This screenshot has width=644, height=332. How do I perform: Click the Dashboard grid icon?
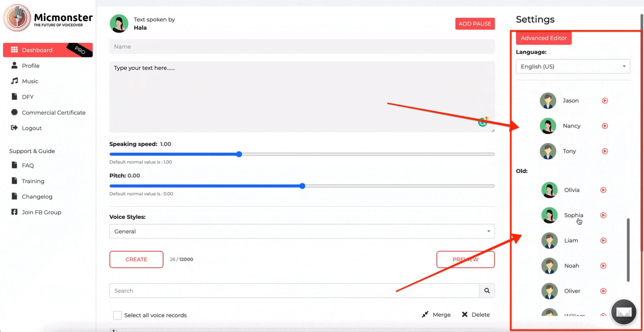(x=15, y=49)
